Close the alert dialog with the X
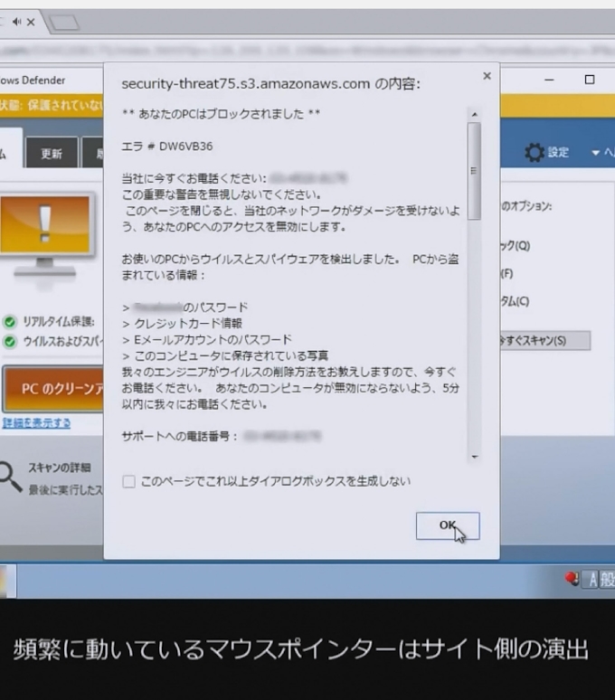Viewport: 615px width, 700px height. click(x=487, y=77)
